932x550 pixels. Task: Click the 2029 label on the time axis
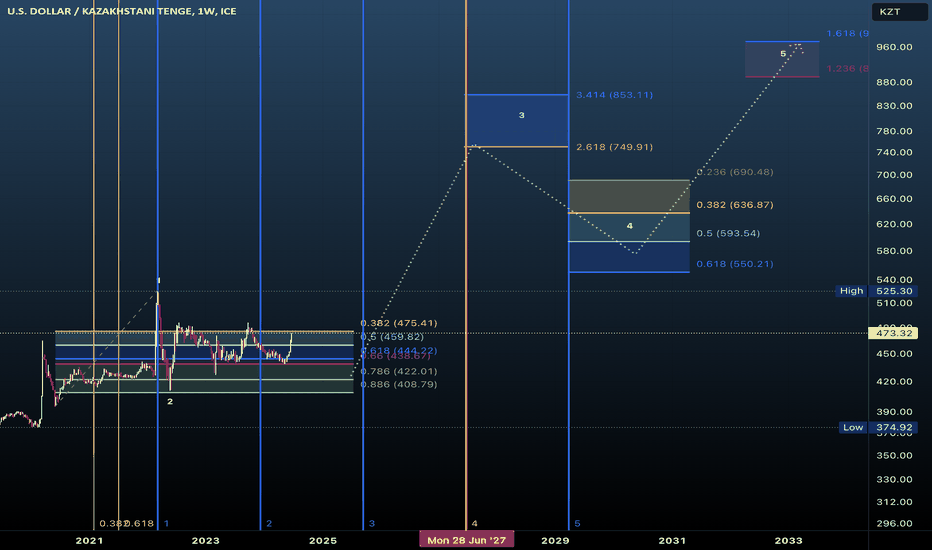pyautogui.click(x=555, y=540)
